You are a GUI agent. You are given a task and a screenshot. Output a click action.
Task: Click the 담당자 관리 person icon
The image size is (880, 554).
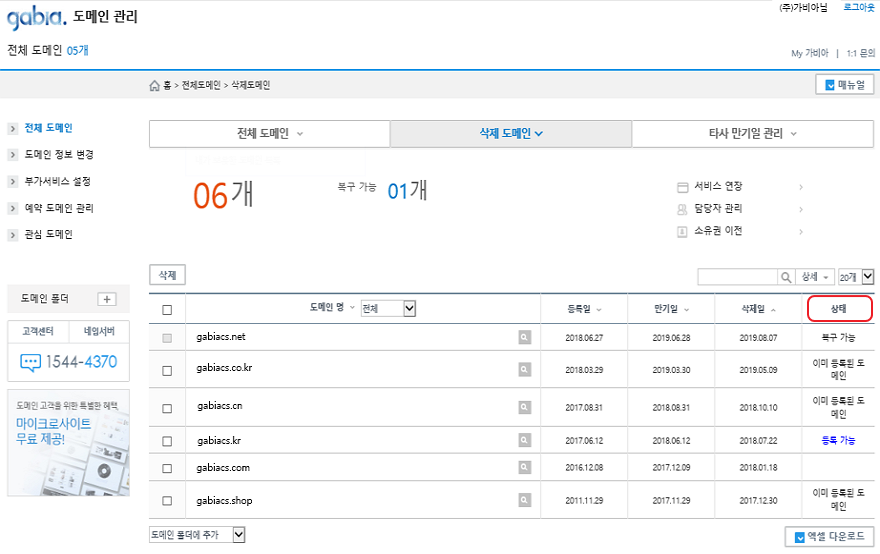[682, 209]
